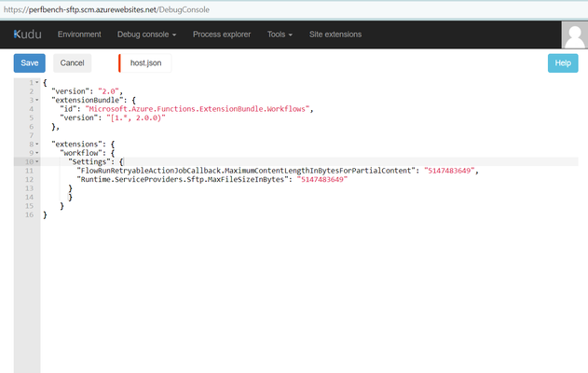
Task: Click the "settings" key text
Action: pos(89,161)
